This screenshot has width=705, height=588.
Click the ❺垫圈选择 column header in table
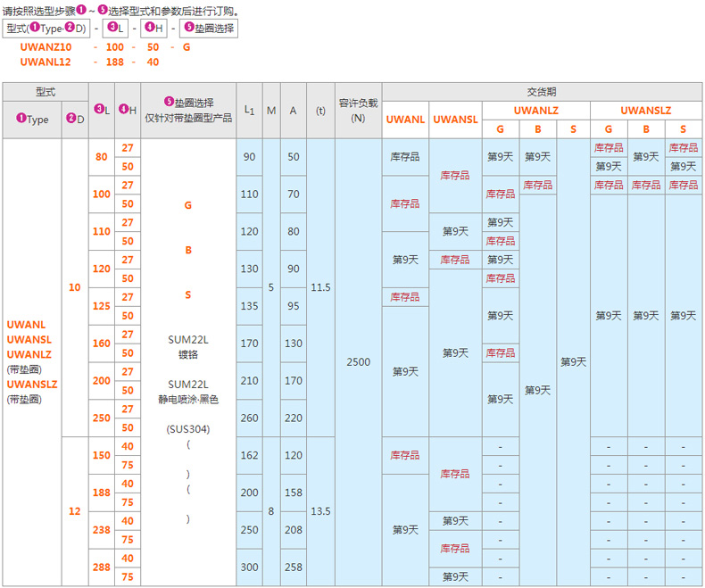coord(188,110)
